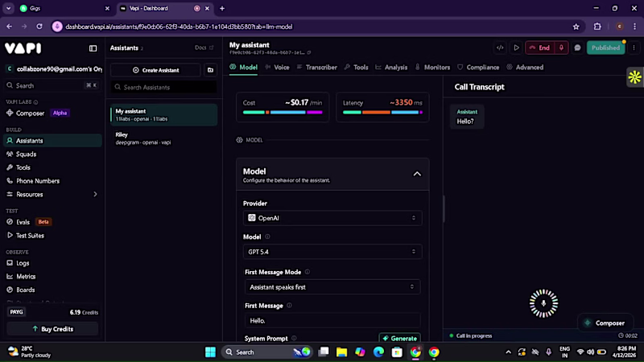Open the code view icon
The image size is (644, 362).
pyautogui.click(x=500, y=47)
